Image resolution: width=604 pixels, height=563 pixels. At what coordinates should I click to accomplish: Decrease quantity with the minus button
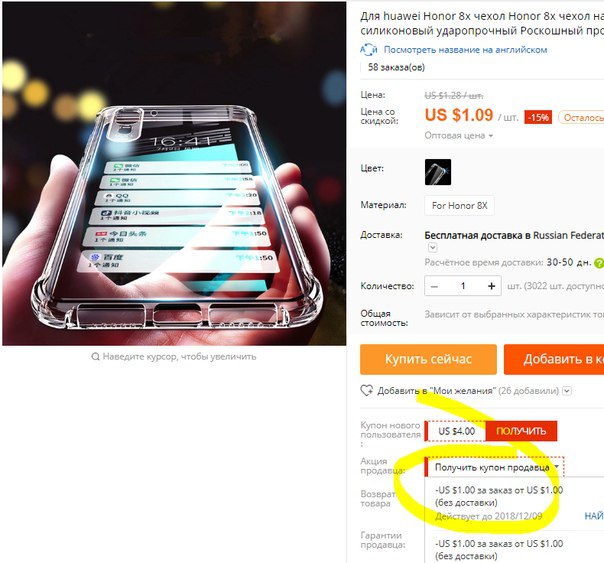pos(434,286)
